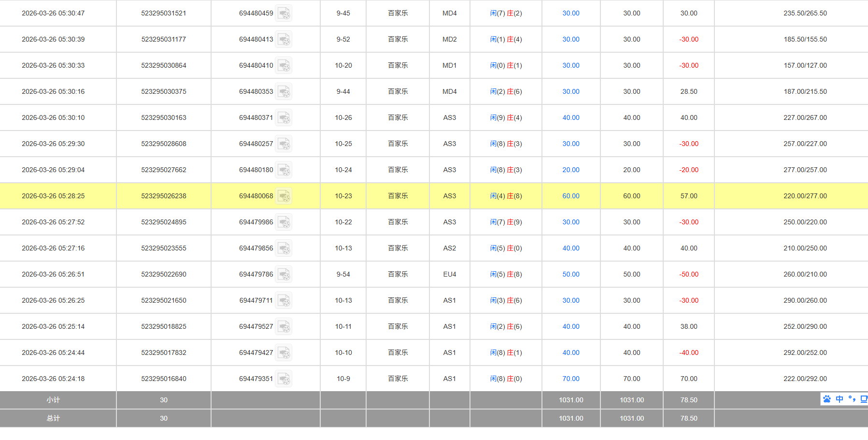Click video icon beside 694479351
The image size is (868, 440).
coord(284,379)
